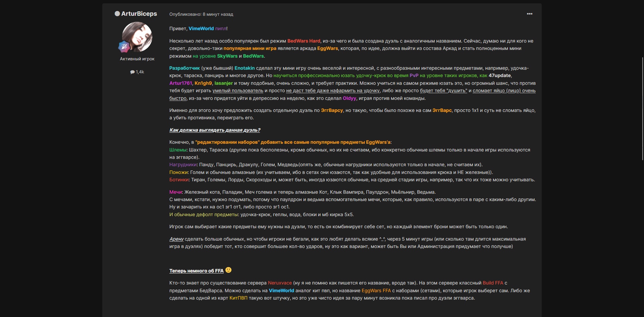
Task: Click the rank badge on the avatar
Action: [x=124, y=47]
